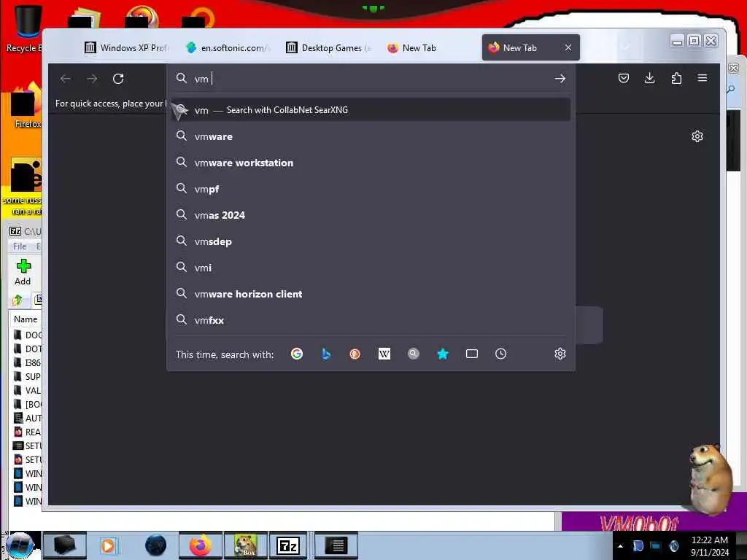
Task: Choose the vmpf suggestion
Action: pos(371,189)
